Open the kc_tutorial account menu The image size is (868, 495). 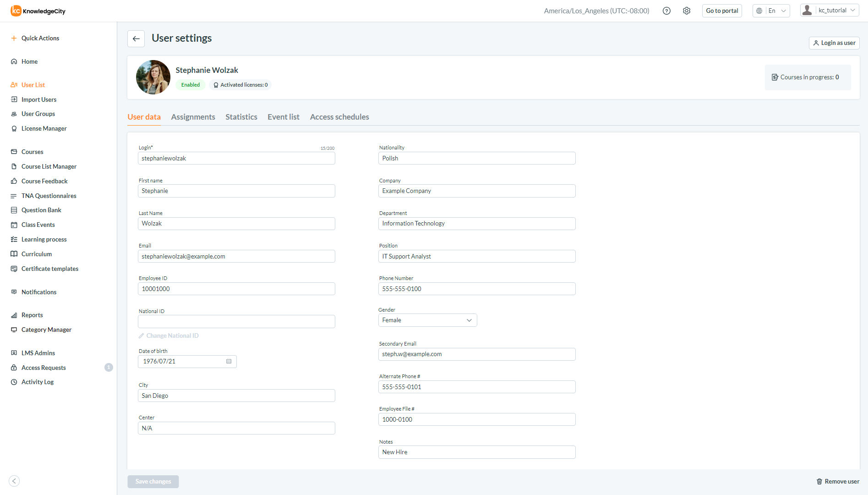click(x=830, y=11)
